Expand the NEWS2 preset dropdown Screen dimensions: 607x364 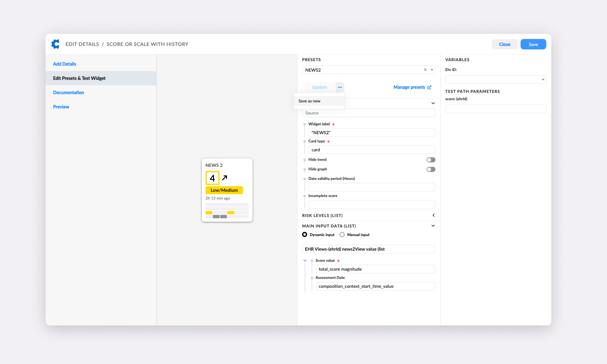[432, 70]
